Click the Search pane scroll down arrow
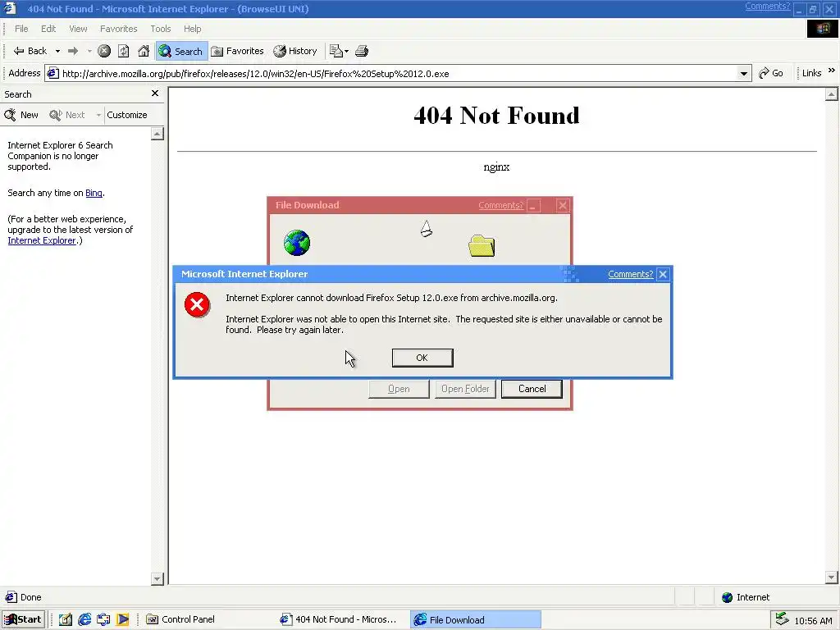The height and width of the screenshot is (630, 840). (157, 578)
